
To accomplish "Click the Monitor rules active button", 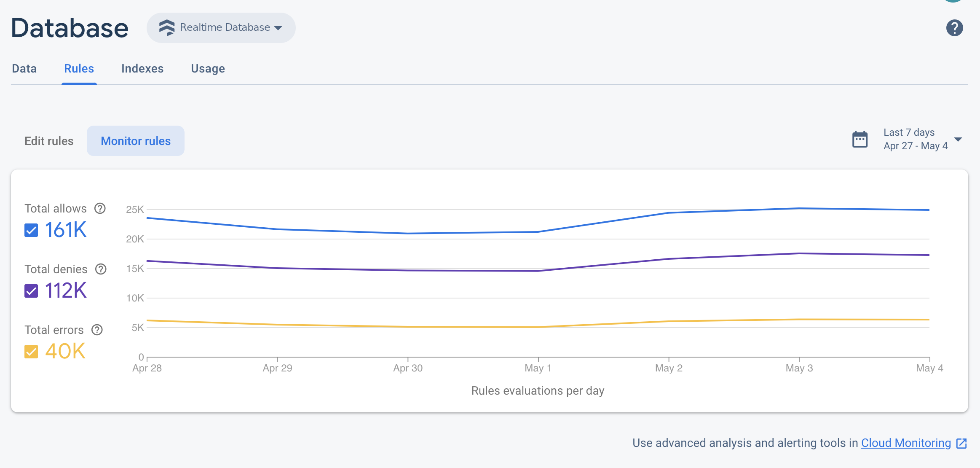I will [136, 141].
